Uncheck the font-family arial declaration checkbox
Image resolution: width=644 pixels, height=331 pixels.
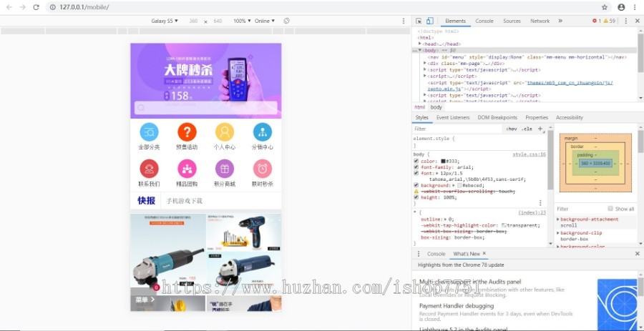tap(416, 167)
